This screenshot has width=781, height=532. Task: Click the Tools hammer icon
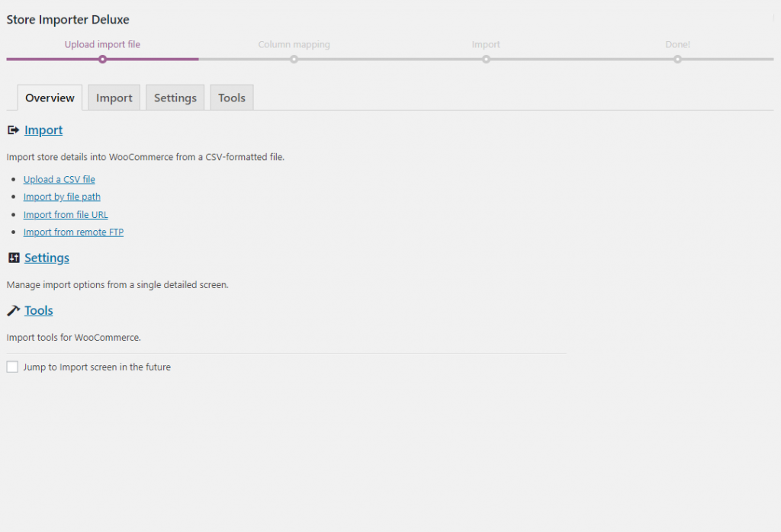pyautogui.click(x=14, y=310)
